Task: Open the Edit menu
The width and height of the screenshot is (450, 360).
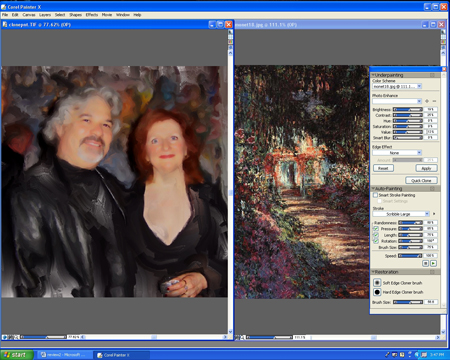Action: pyautogui.click(x=15, y=15)
